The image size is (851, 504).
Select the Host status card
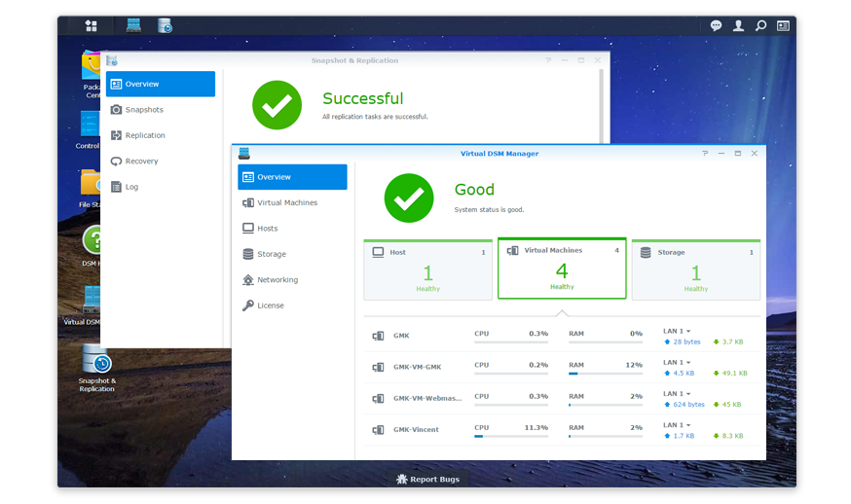pyautogui.click(x=427, y=270)
